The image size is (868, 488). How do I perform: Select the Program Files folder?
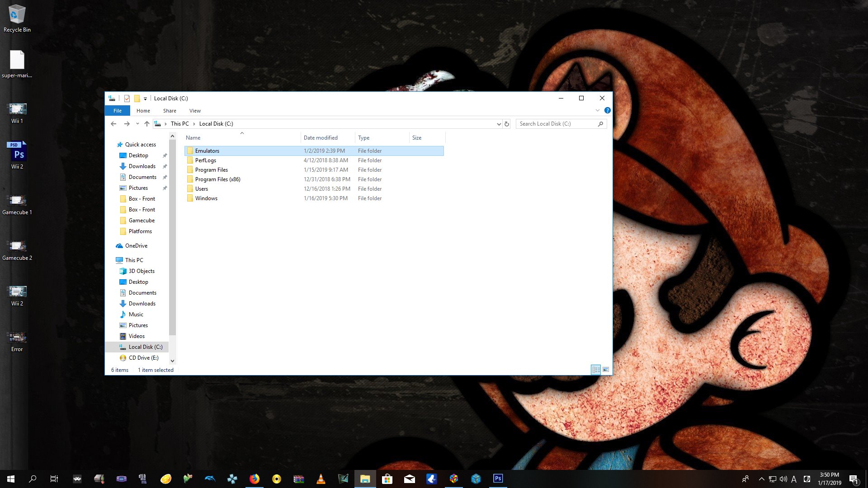314,170
